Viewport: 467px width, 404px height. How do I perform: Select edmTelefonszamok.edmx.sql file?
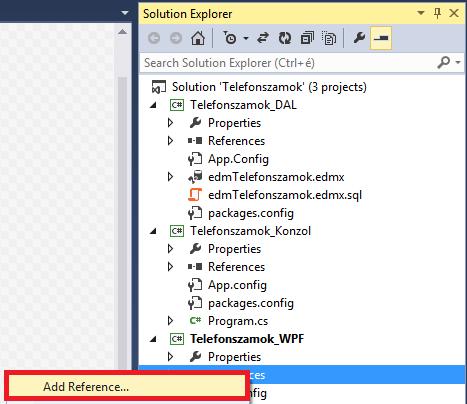285,195
